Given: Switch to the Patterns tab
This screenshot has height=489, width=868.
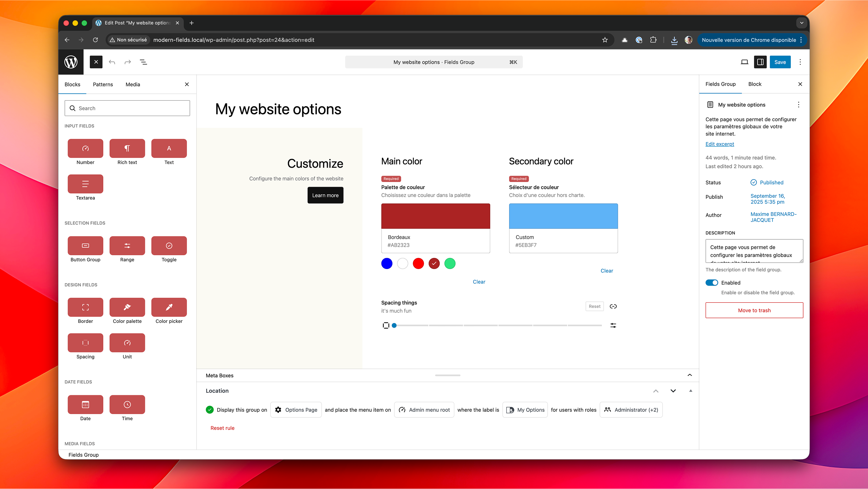Looking at the screenshot, I should tap(103, 85).
